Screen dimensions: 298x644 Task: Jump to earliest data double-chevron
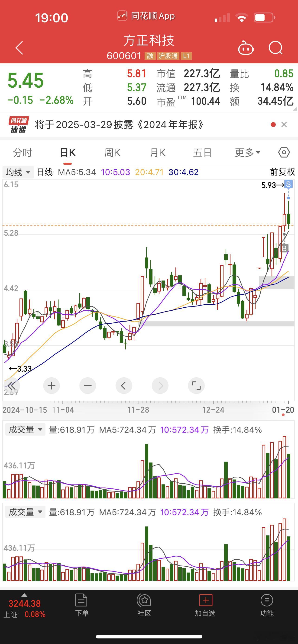[x=12, y=386]
